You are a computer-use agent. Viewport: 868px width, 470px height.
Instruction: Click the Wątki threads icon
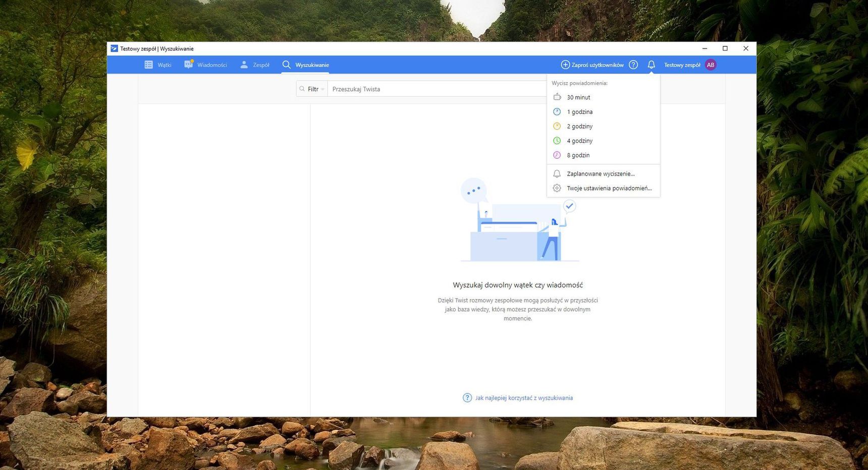[x=148, y=65]
